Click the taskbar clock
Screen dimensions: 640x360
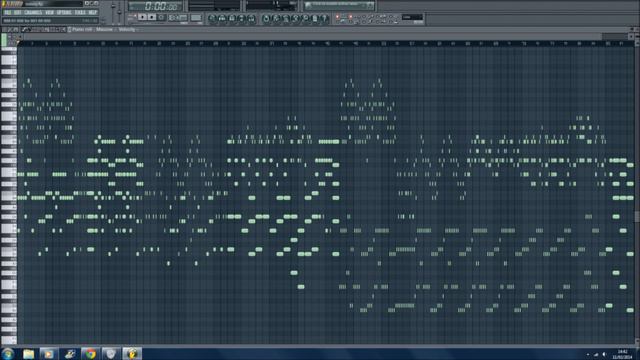pyautogui.click(x=622, y=354)
